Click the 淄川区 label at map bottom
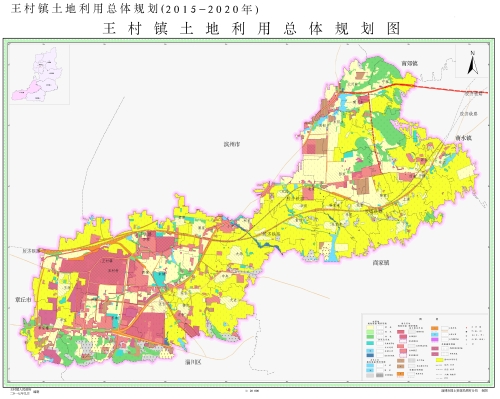Screen dimensions: 500x399 [193, 362]
